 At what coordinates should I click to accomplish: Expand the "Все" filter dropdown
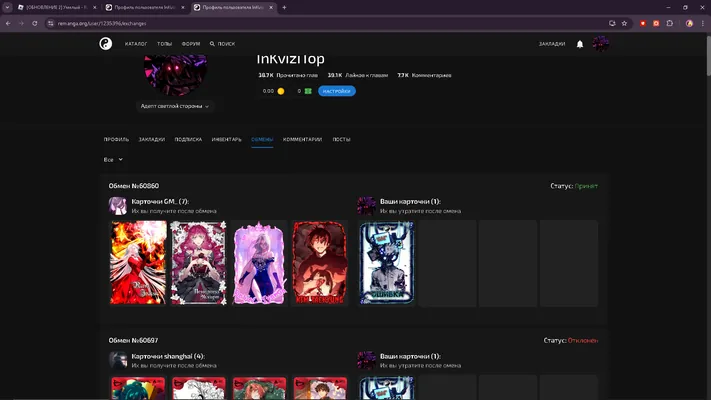113,160
